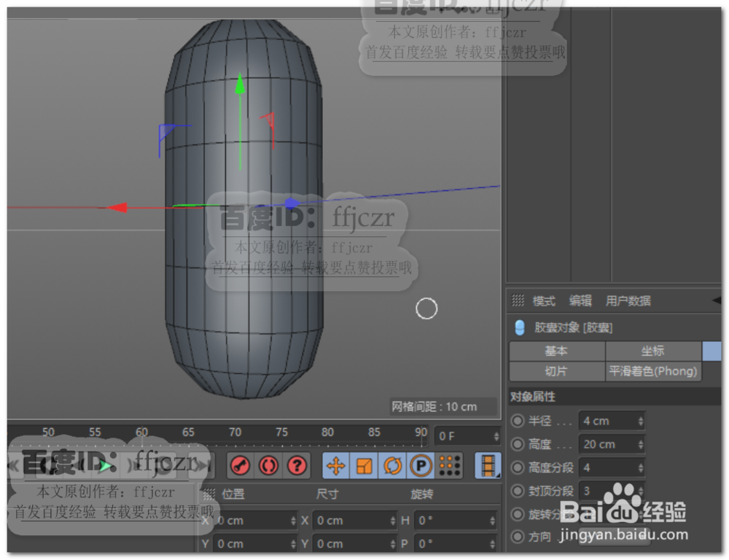Toggle Parameter keying with the P icon
The image size is (729, 560).
(x=421, y=466)
